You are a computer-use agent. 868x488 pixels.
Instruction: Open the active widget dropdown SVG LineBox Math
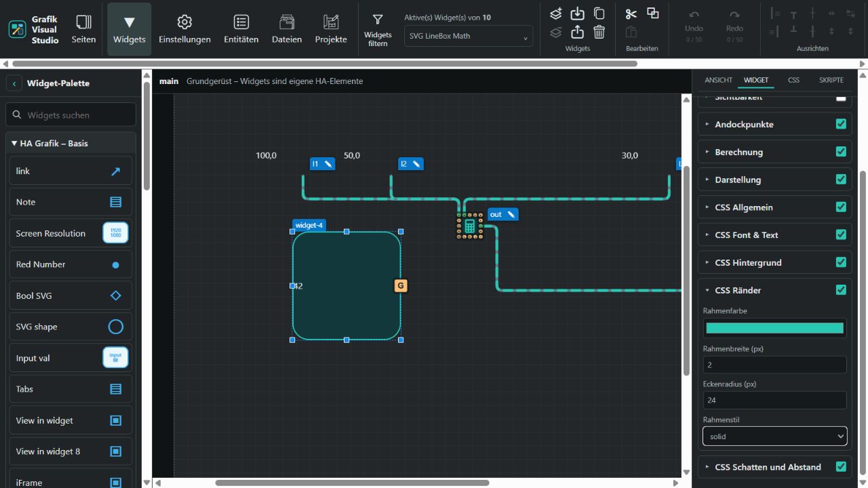coord(469,36)
